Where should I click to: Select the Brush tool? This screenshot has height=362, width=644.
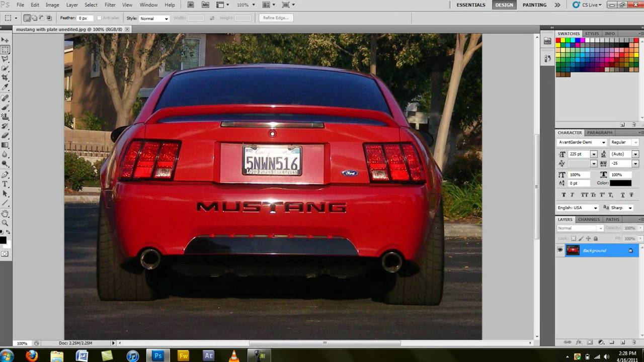click(x=5, y=108)
